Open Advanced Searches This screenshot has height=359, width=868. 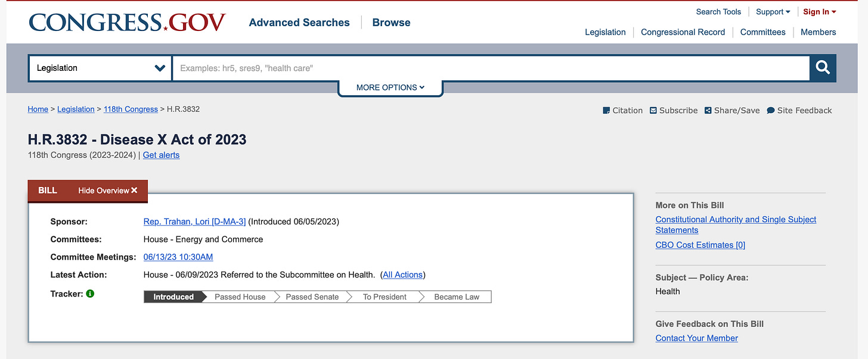coord(299,23)
